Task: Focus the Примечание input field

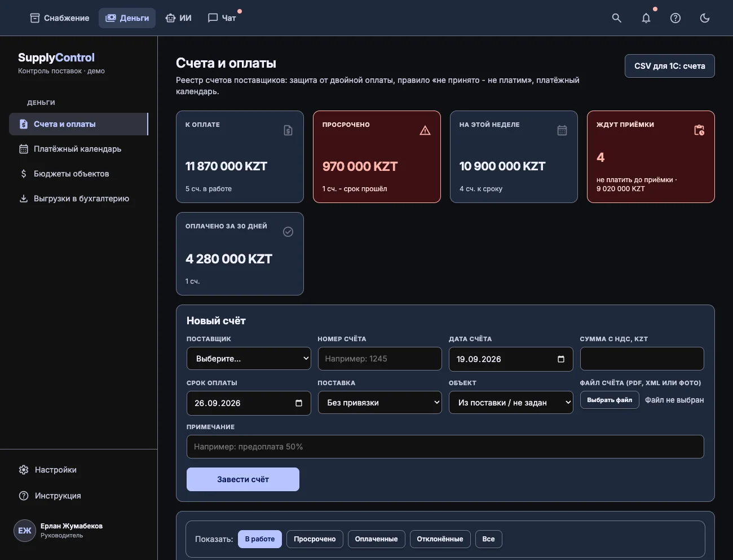Action: pos(445,447)
